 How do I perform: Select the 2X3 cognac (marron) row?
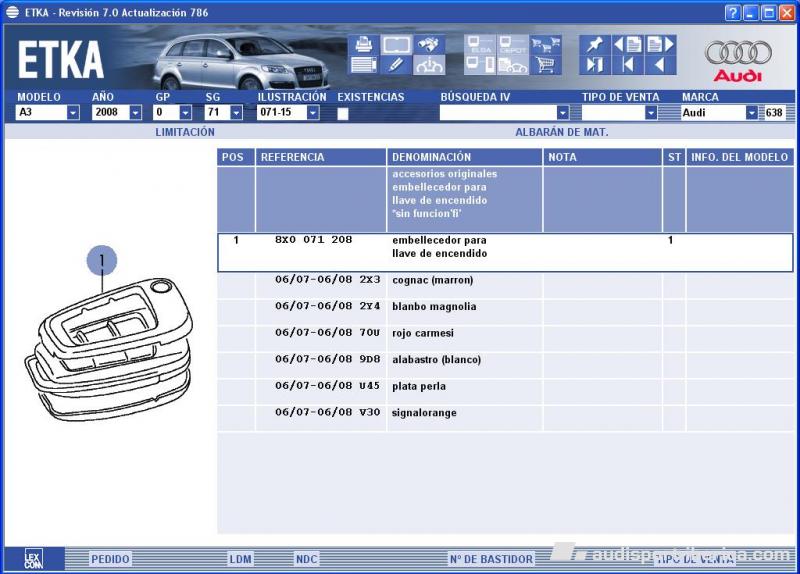click(505, 285)
